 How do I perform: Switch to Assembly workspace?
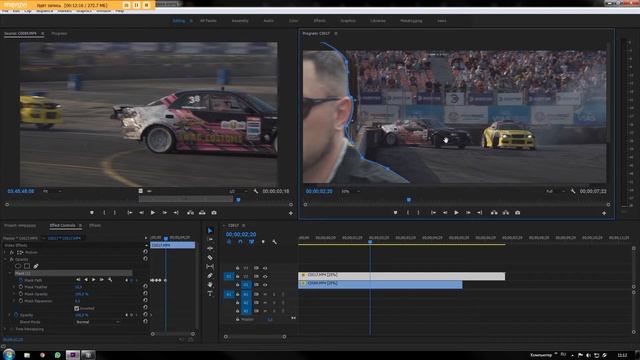[240, 20]
